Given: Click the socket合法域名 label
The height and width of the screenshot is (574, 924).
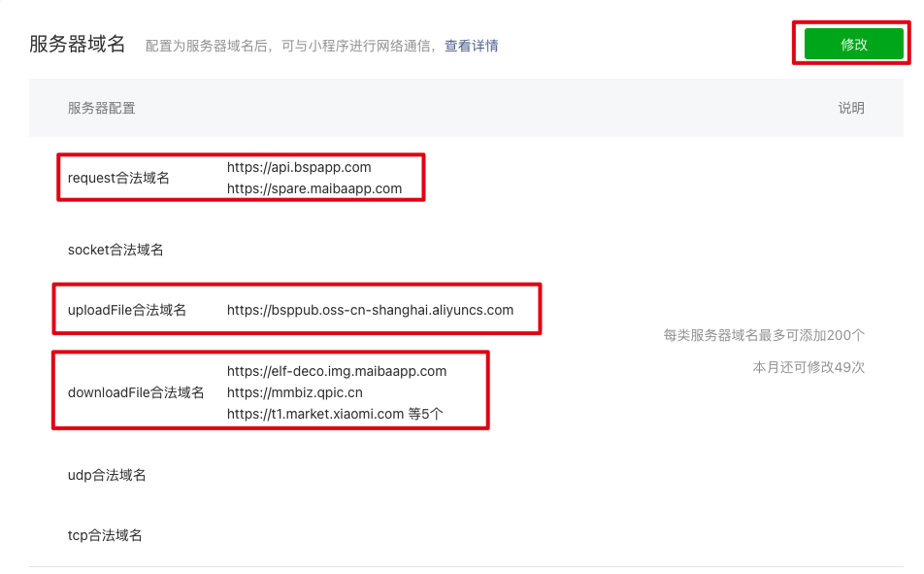Looking at the screenshot, I should coord(115,250).
